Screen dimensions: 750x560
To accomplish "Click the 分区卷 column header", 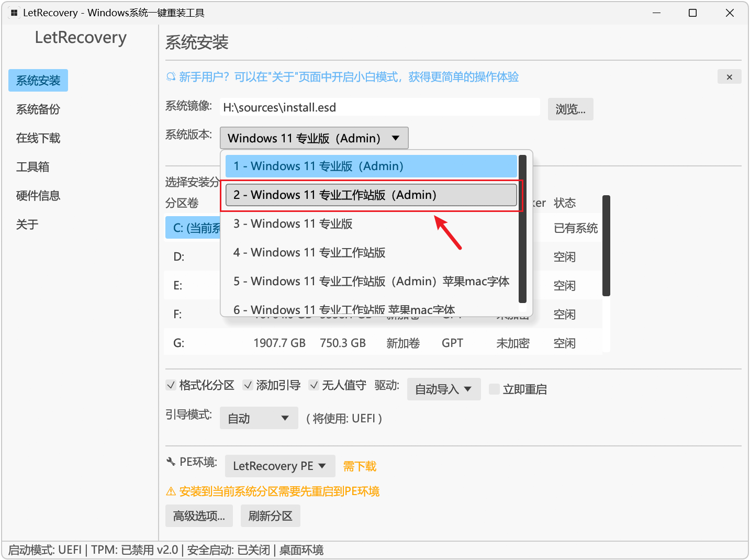I will [x=182, y=203].
